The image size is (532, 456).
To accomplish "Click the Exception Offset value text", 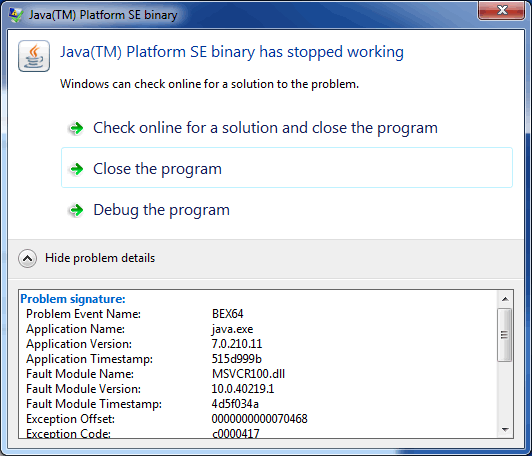I will (x=260, y=419).
